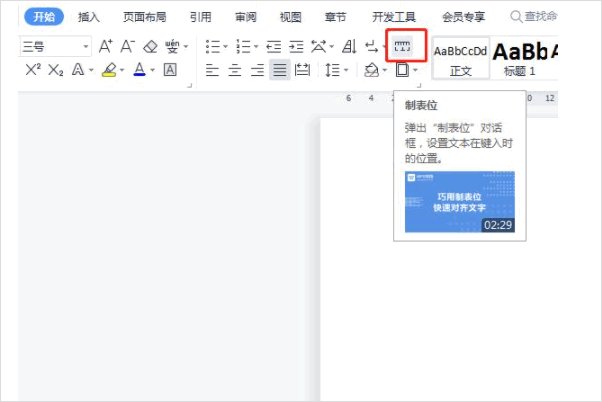Open the 制表位 tab stops dialog
The width and height of the screenshot is (602, 402).
pyautogui.click(x=402, y=47)
